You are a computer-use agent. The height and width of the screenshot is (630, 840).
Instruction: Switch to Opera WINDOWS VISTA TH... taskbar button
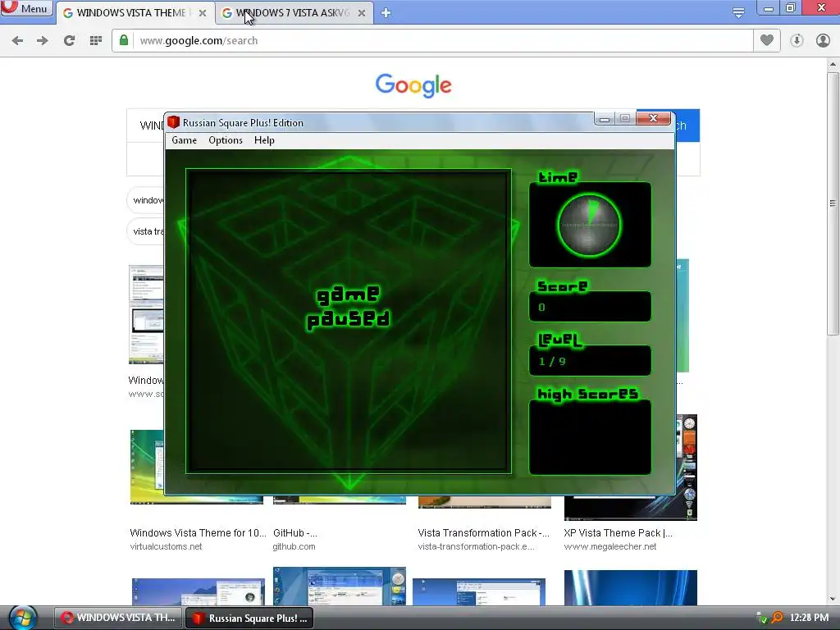(x=118, y=618)
